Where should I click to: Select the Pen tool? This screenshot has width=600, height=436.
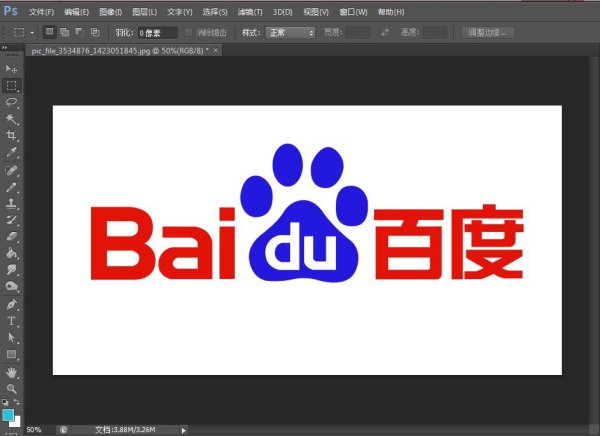11,305
